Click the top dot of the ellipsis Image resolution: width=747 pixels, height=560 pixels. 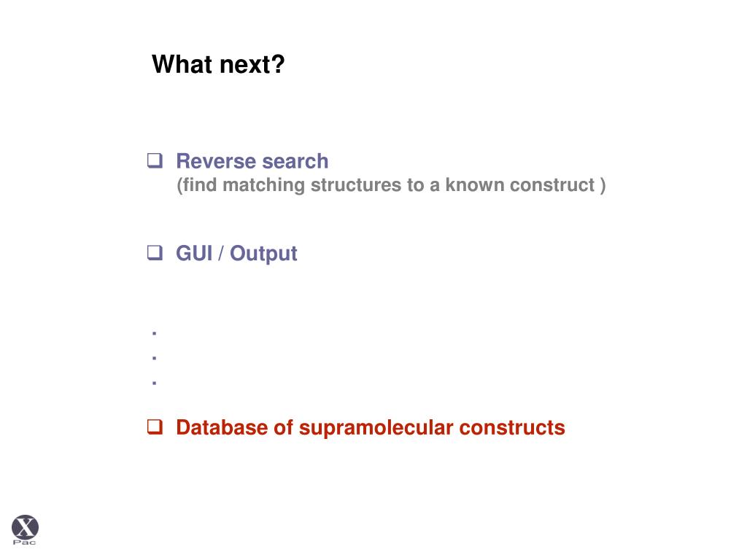coord(155,334)
